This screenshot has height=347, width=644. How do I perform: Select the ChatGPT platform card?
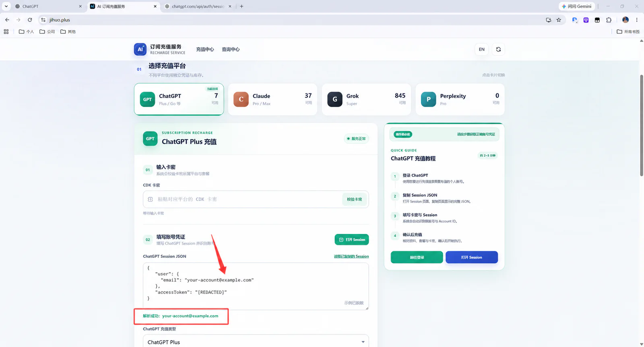click(179, 99)
